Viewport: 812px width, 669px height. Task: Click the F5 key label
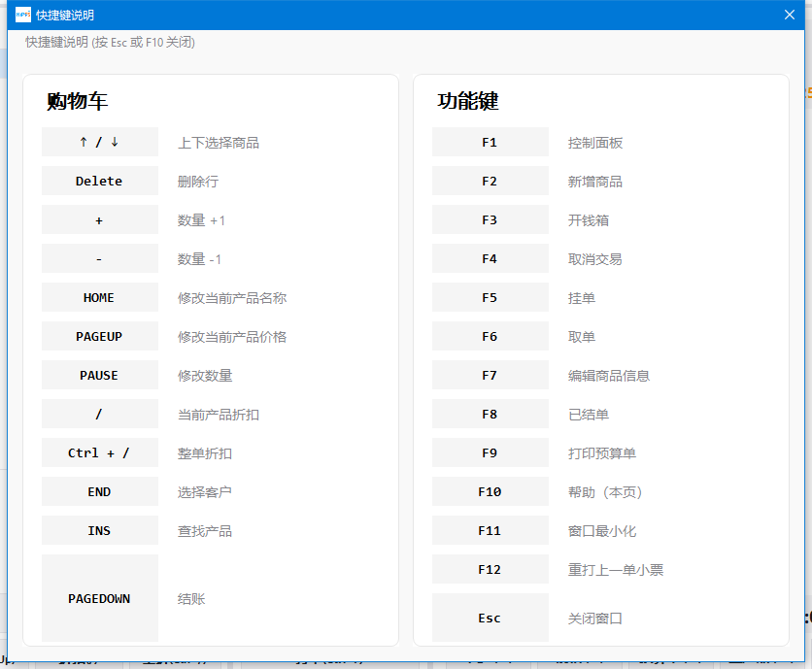[x=490, y=297]
